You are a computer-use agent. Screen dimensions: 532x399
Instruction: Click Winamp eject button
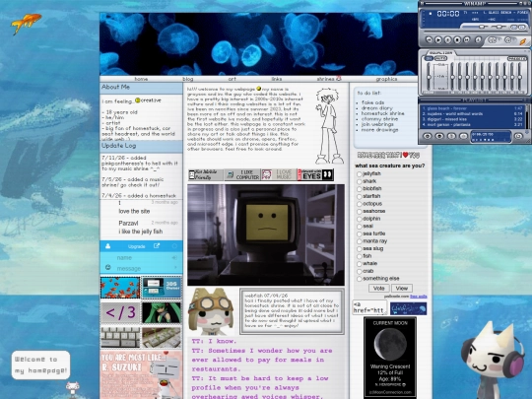click(479, 40)
